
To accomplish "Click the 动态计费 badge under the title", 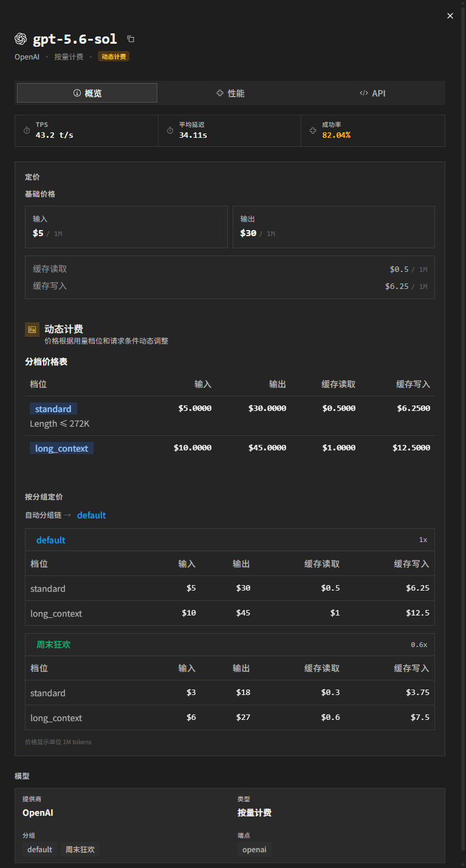I will pos(114,56).
